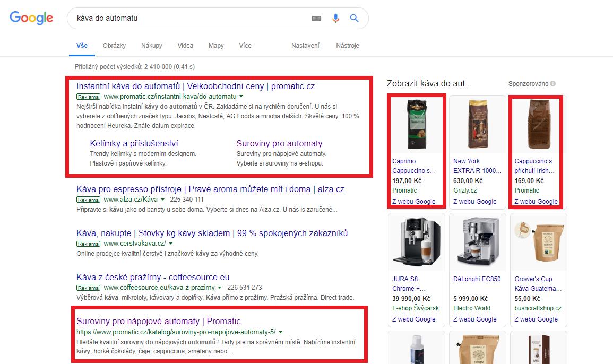Image resolution: width=613 pixels, height=364 pixels.
Task: Click the magnifier search button
Action: coord(354,18)
